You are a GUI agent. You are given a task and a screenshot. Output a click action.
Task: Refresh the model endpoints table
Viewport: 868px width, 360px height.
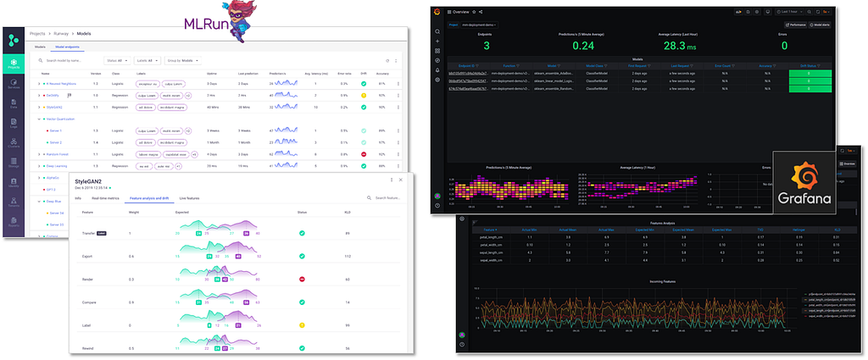click(387, 61)
